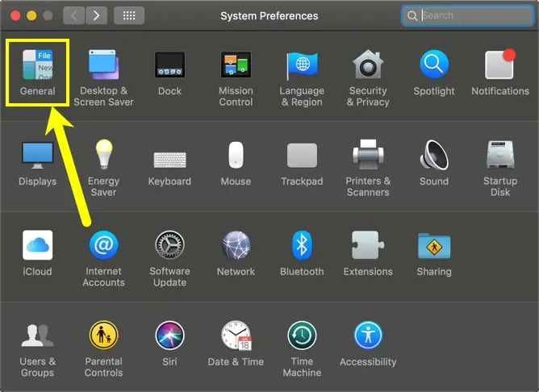Open Sharing preferences
The height and width of the screenshot is (392, 539).
(x=434, y=255)
